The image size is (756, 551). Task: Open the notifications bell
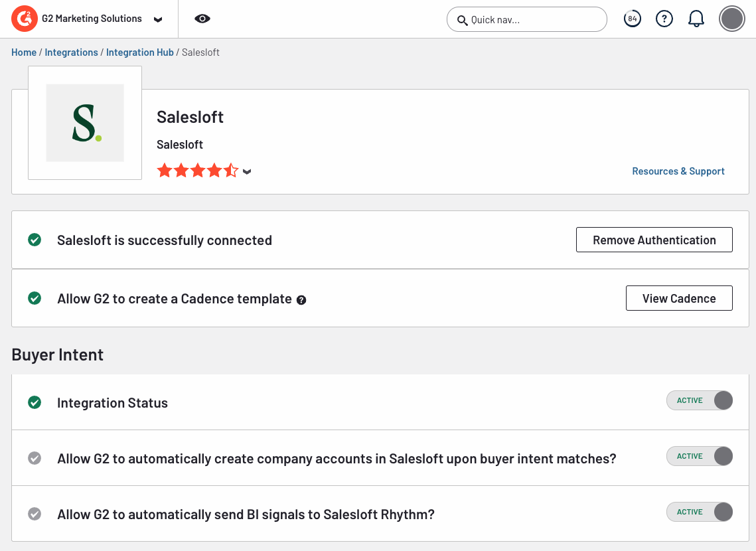pos(696,19)
